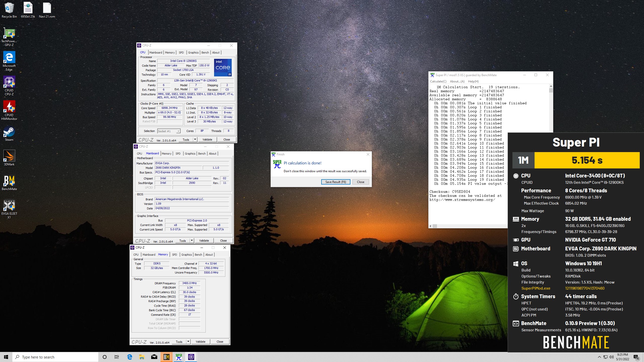Open Microsoft Edge desktop shortcut
Image resolution: width=644 pixels, height=362 pixels.
(x=9, y=61)
